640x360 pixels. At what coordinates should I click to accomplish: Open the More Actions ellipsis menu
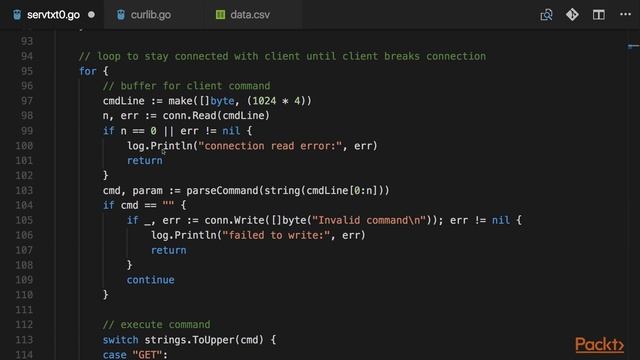pos(625,14)
